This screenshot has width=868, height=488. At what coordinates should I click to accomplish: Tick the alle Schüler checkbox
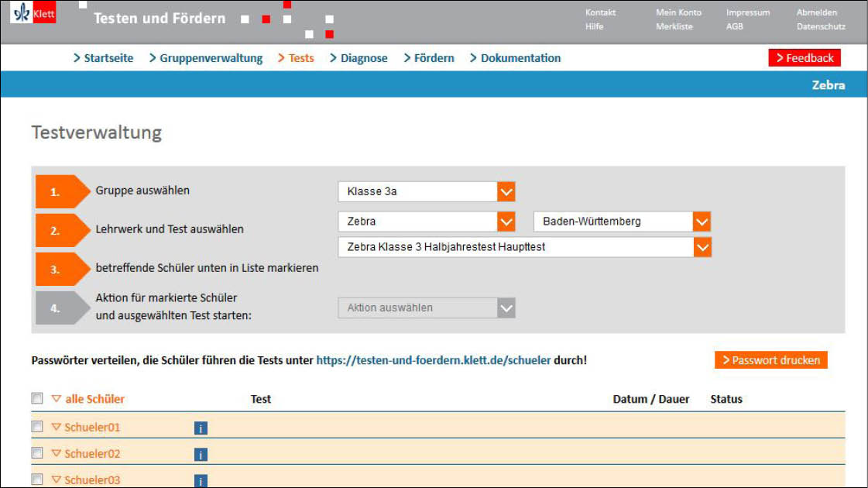click(x=37, y=398)
